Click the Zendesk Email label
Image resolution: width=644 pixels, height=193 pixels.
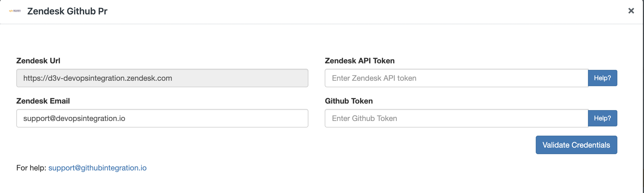click(43, 101)
